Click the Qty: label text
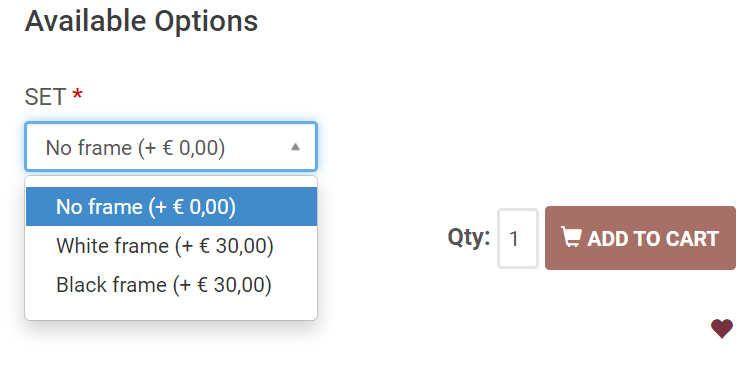Image resolution: width=750 pixels, height=374 pixels. point(469,237)
